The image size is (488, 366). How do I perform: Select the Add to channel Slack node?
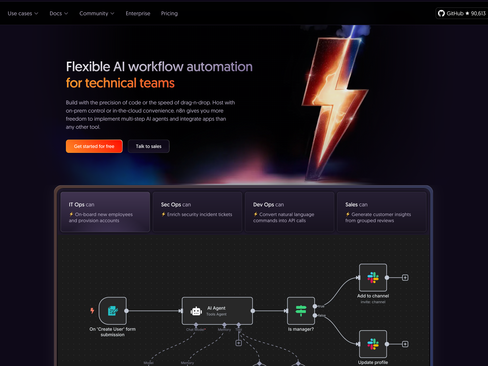(x=373, y=277)
